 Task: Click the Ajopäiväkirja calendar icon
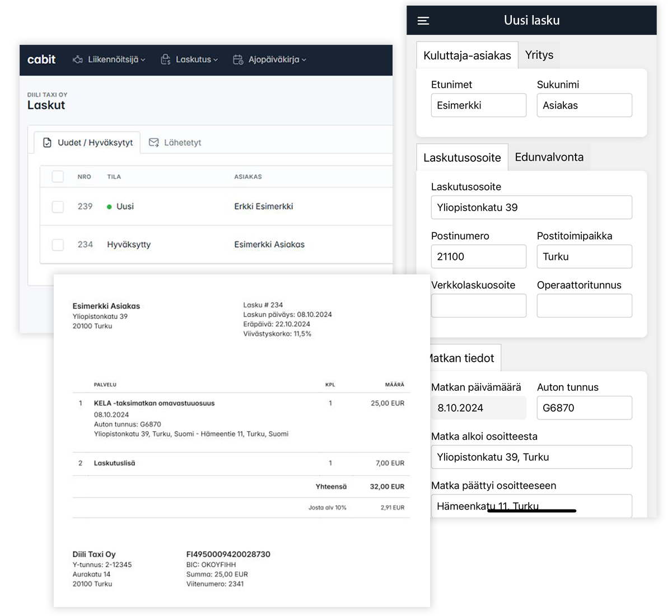click(238, 59)
